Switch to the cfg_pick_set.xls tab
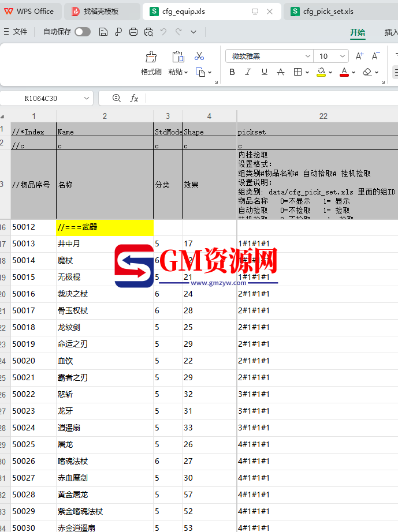The width and height of the screenshot is (398, 532). pyautogui.click(x=328, y=12)
